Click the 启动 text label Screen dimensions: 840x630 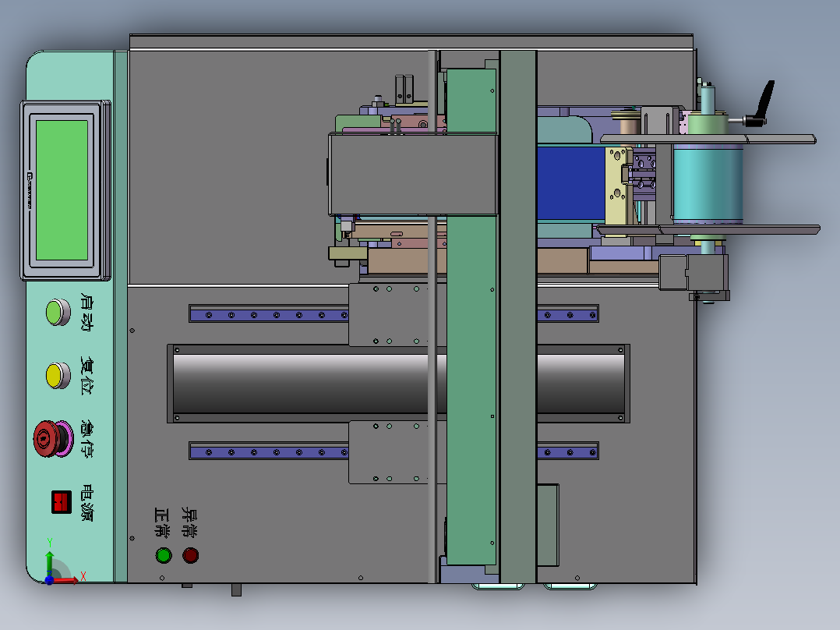tap(86, 312)
